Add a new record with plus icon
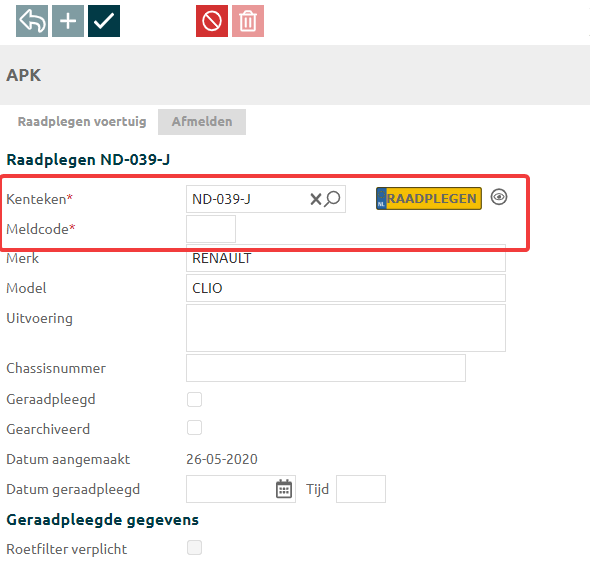 click(68, 21)
